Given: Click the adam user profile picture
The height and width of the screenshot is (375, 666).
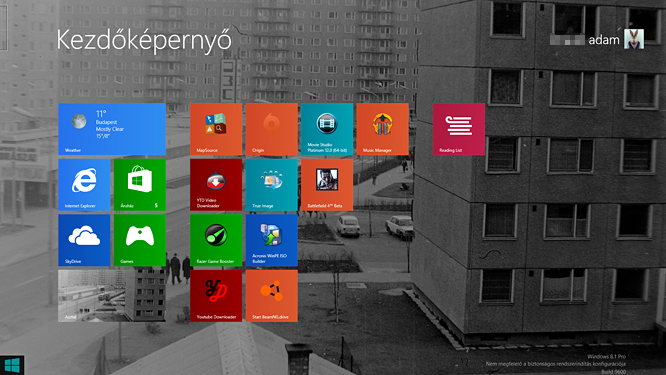Looking at the screenshot, I should (634, 39).
